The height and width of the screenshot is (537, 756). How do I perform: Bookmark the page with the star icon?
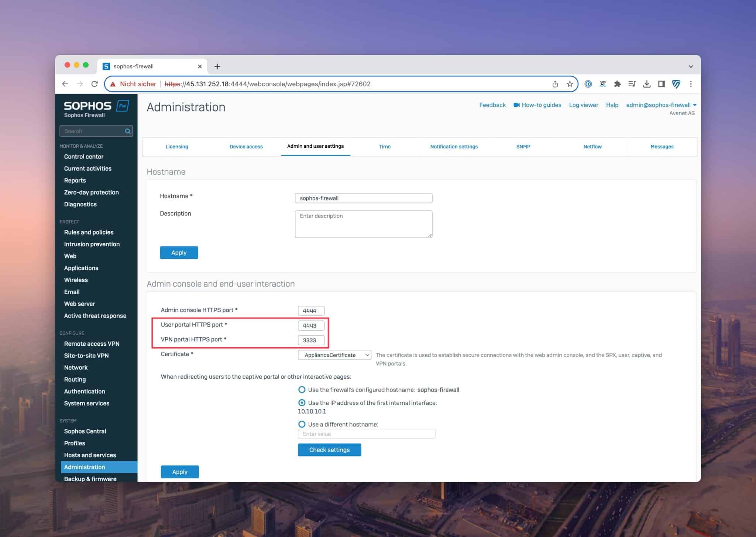coord(570,84)
